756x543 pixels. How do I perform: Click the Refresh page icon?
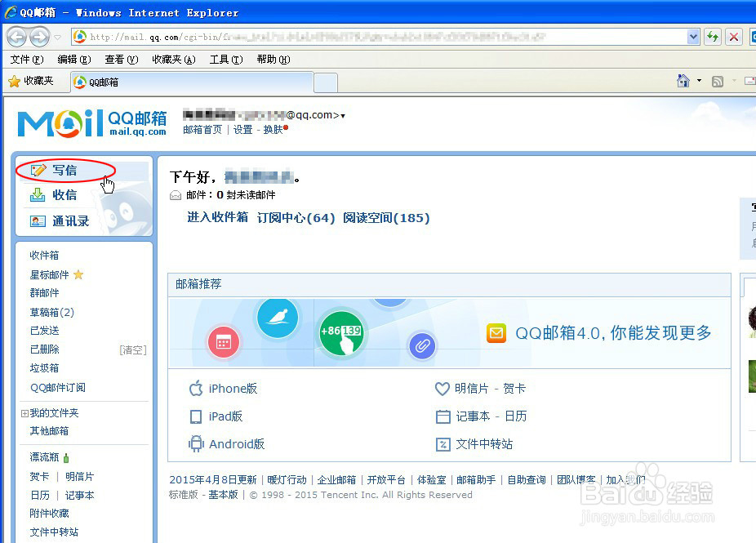pos(713,37)
